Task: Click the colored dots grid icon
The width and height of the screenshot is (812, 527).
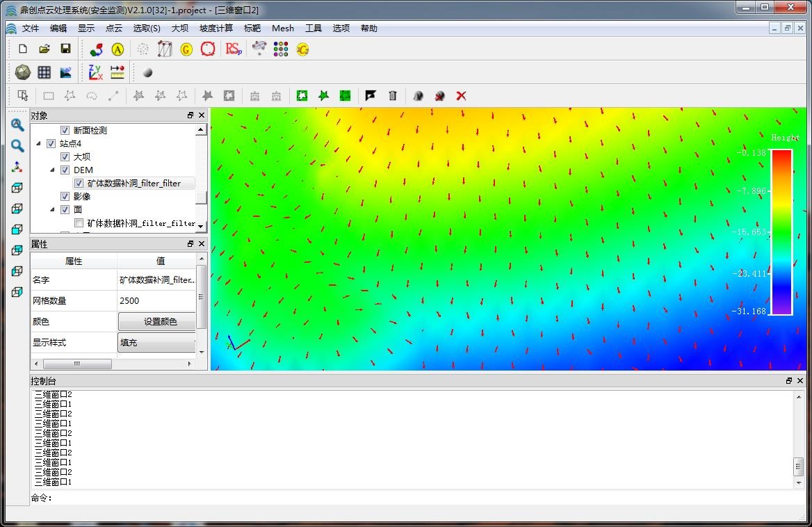Action: pyautogui.click(x=281, y=49)
